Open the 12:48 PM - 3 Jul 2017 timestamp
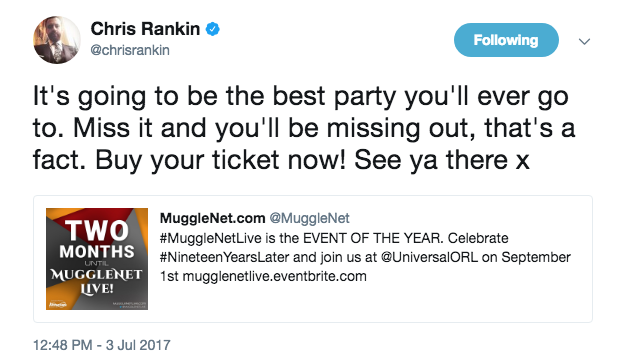621x364 pixels. tap(102, 345)
